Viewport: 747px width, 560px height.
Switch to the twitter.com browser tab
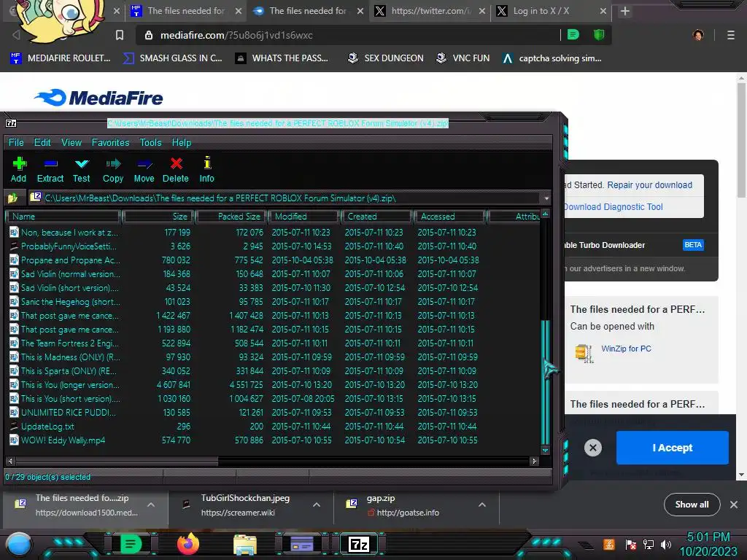click(x=430, y=11)
